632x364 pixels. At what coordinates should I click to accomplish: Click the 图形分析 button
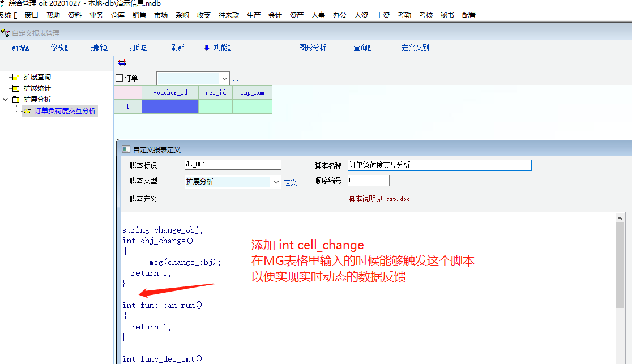(313, 48)
